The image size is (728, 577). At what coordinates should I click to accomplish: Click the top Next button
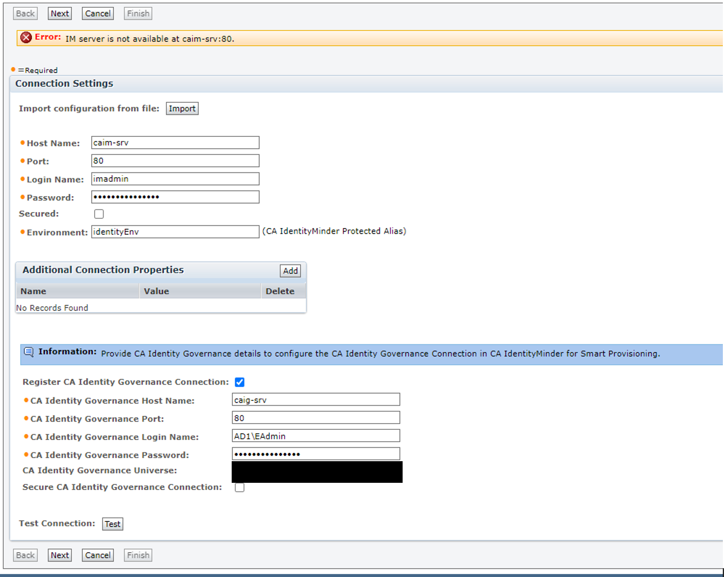point(60,13)
